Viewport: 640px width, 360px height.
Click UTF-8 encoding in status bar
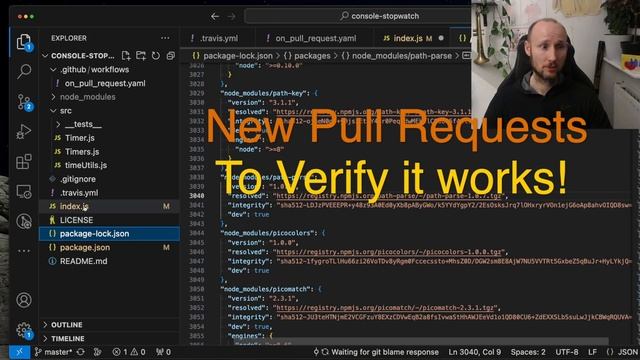coord(567,352)
